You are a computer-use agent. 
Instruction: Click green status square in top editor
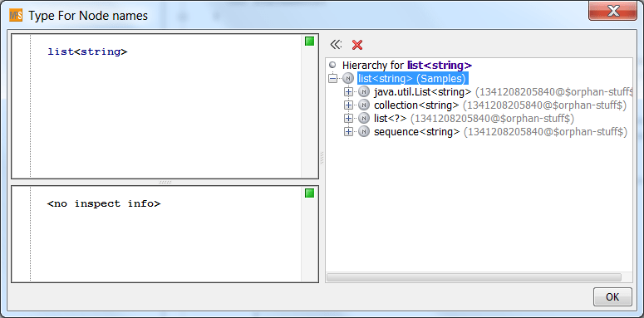coord(310,41)
